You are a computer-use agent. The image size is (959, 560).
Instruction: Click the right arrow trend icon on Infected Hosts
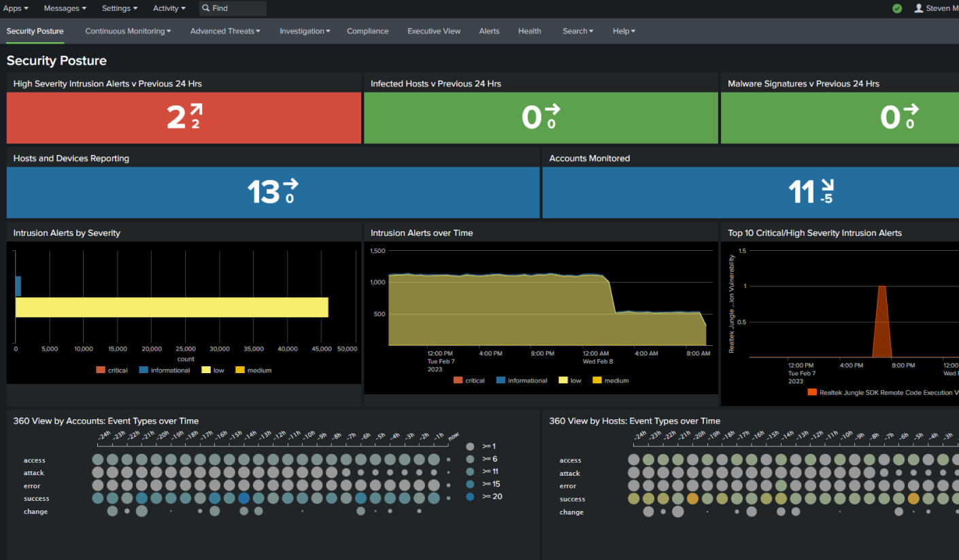pos(552,109)
